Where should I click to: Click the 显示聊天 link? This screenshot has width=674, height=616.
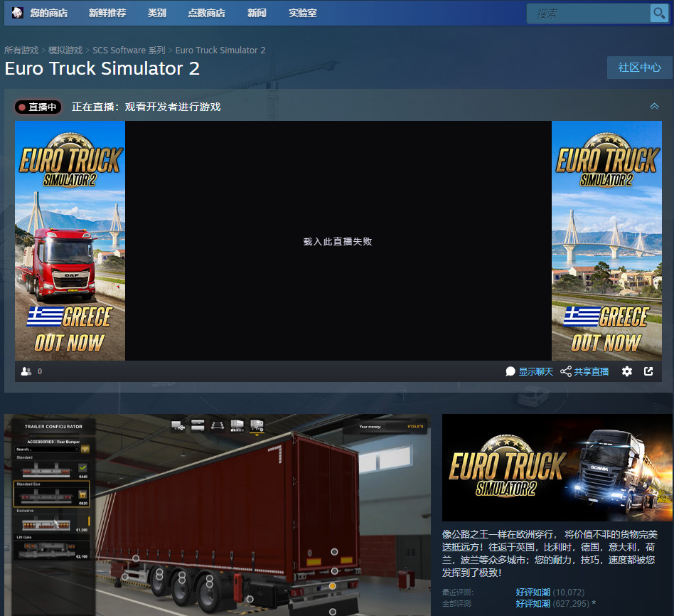(x=535, y=371)
